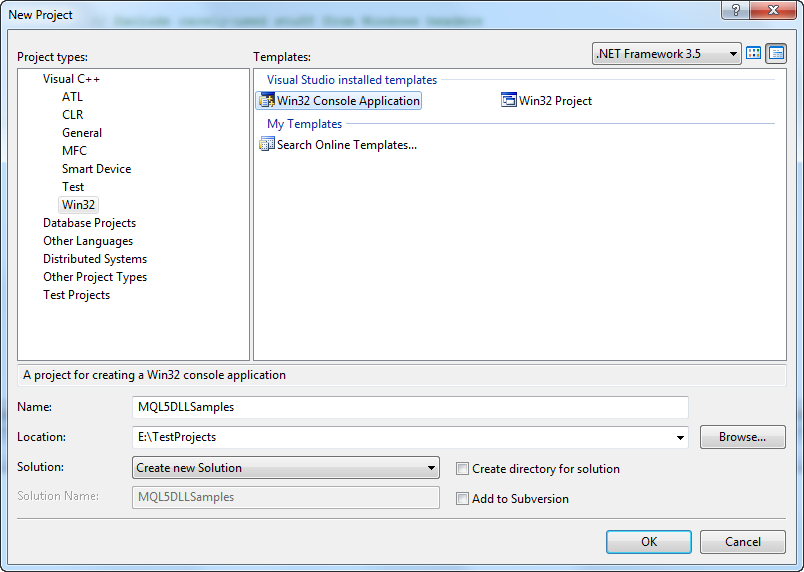Enable Create directory for solution
This screenshot has height=572, width=804.
coord(463,468)
